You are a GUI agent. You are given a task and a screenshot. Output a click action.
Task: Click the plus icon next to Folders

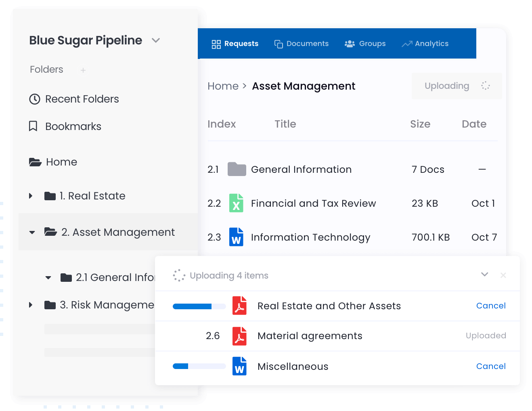pyautogui.click(x=83, y=70)
